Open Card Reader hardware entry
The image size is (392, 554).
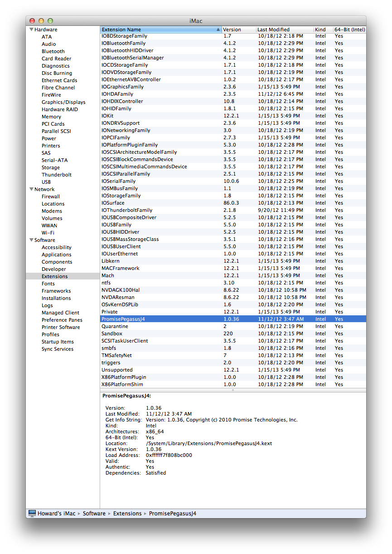(x=56, y=59)
